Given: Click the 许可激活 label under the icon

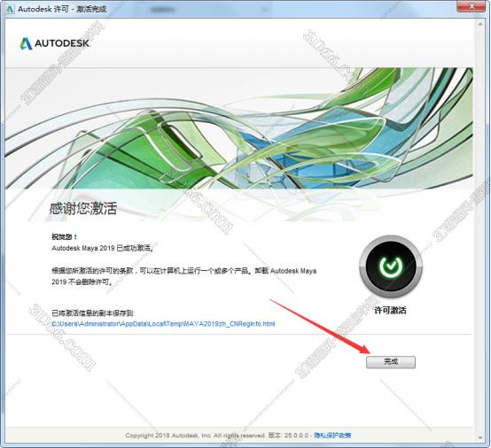Looking at the screenshot, I should click(x=391, y=310).
